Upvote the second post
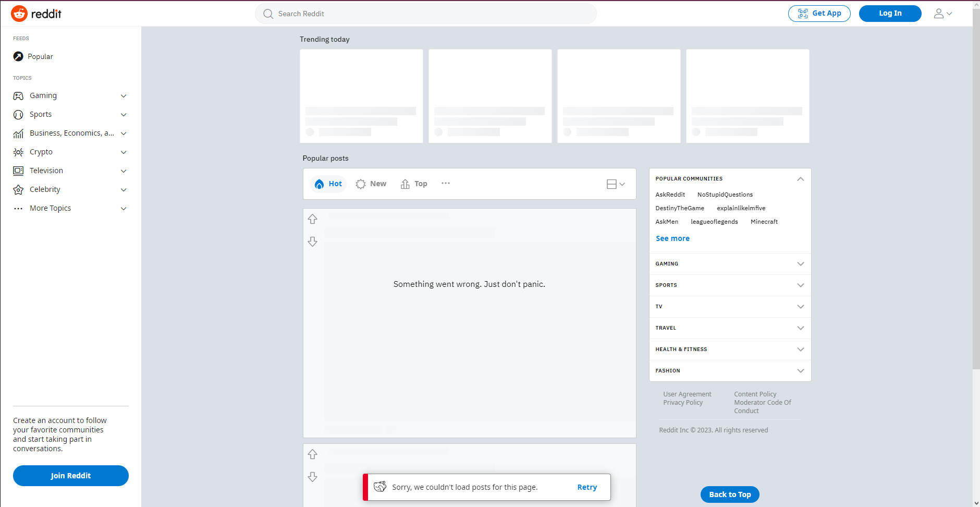 pos(312,454)
